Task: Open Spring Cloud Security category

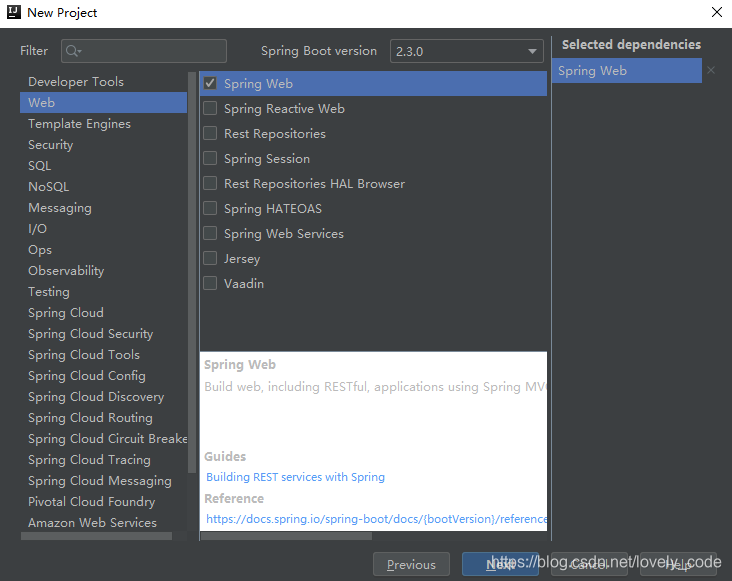Action: [103, 334]
